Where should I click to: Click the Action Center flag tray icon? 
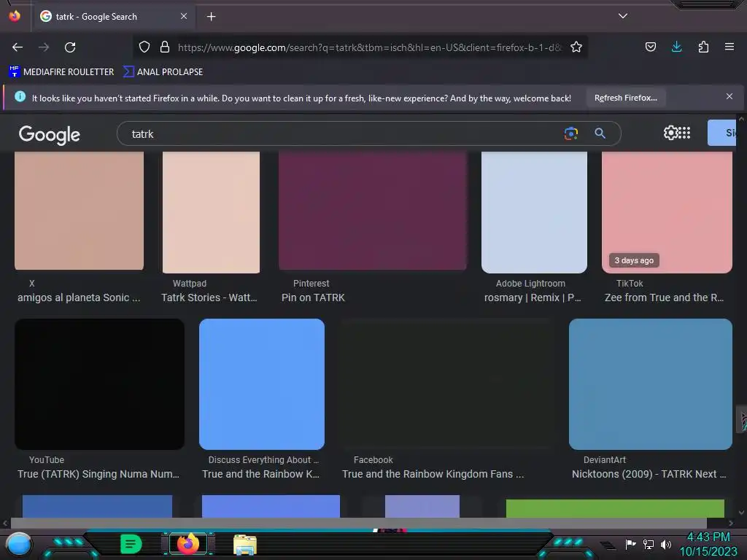click(630, 544)
